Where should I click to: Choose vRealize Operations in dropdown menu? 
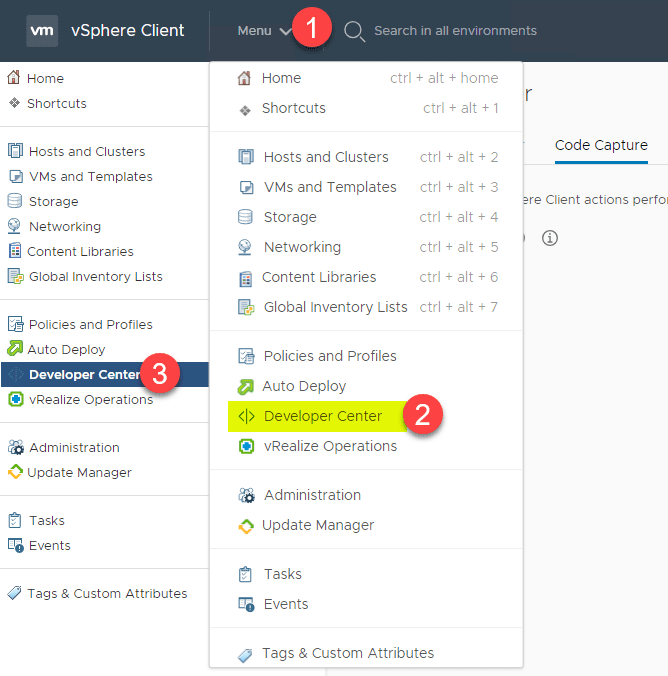point(367,446)
